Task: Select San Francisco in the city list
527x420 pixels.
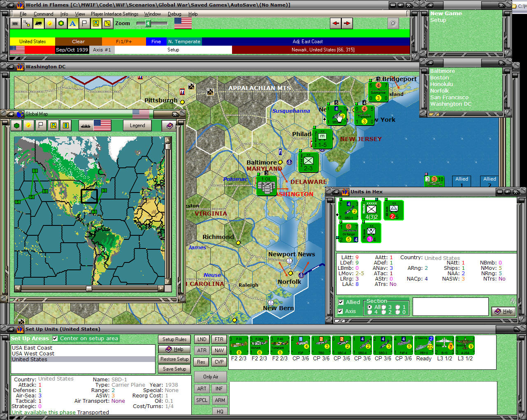Action: click(x=449, y=97)
